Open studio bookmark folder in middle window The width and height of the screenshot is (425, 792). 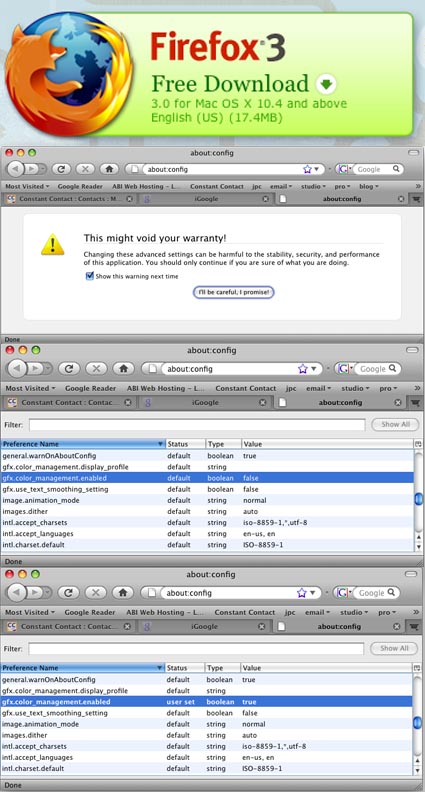(x=353, y=388)
